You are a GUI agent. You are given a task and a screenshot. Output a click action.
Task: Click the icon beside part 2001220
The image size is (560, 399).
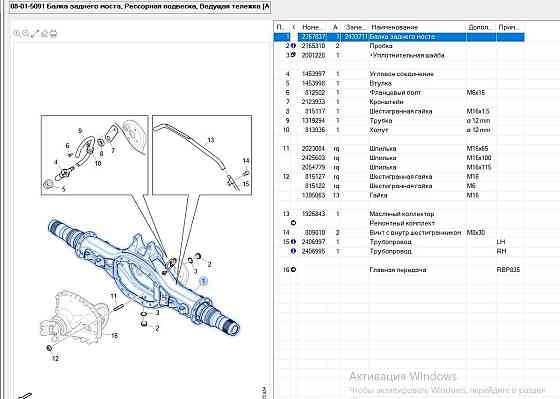coord(293,55)
